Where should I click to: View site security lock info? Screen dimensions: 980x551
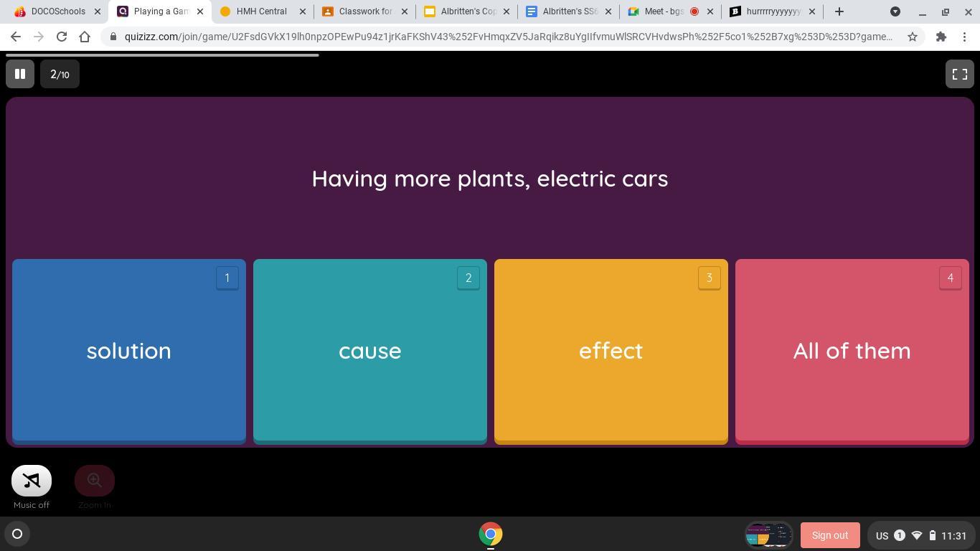tap(113, 37)
